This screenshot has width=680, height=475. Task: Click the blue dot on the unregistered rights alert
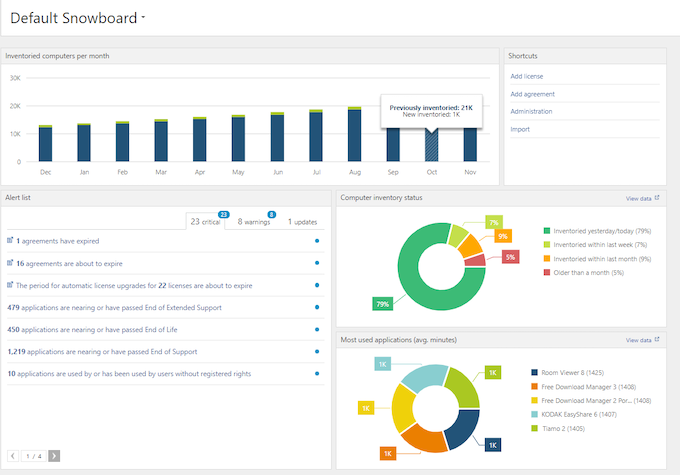(x=317, y=374)
